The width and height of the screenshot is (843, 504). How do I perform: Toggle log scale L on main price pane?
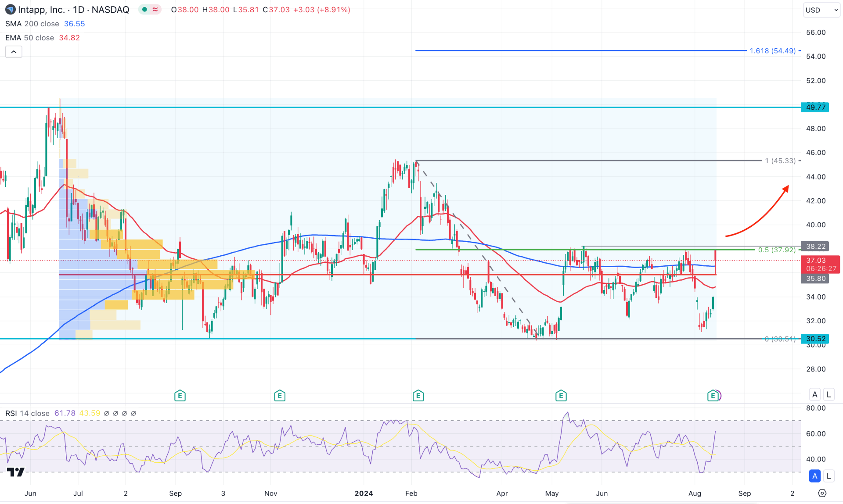829,394
